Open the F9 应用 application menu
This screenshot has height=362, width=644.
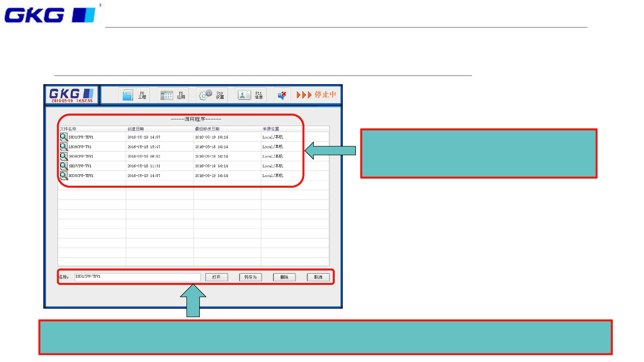pos(173,95)
